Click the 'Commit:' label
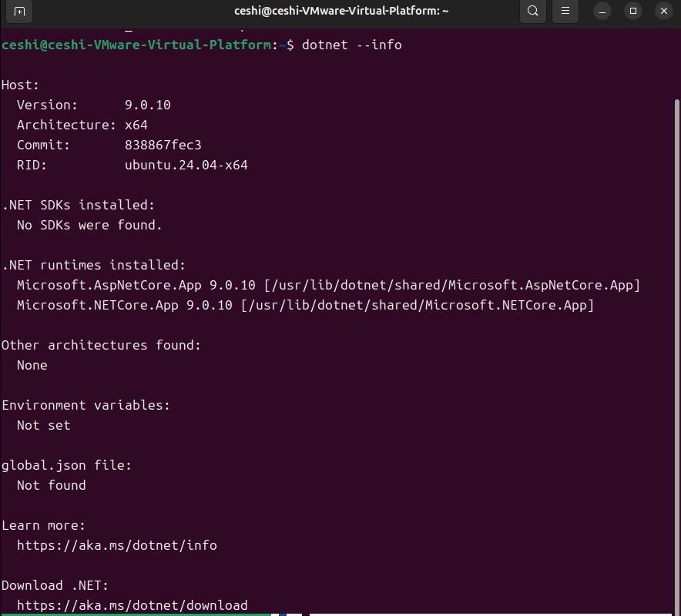 (43, 145)
